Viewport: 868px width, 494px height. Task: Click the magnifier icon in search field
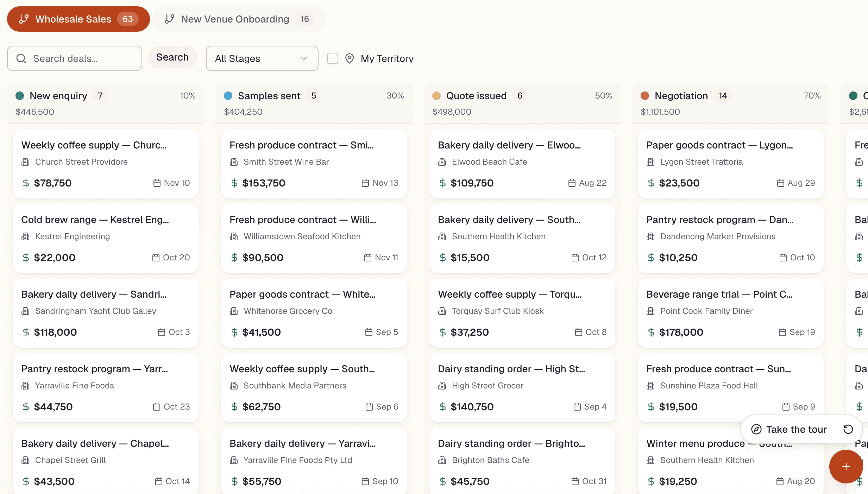(21, 58)
